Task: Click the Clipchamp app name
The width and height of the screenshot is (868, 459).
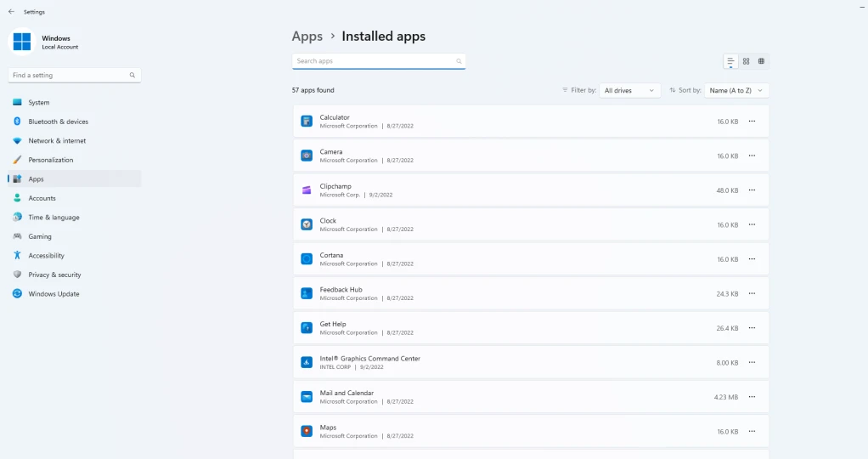Action: (x=335, y=186)
